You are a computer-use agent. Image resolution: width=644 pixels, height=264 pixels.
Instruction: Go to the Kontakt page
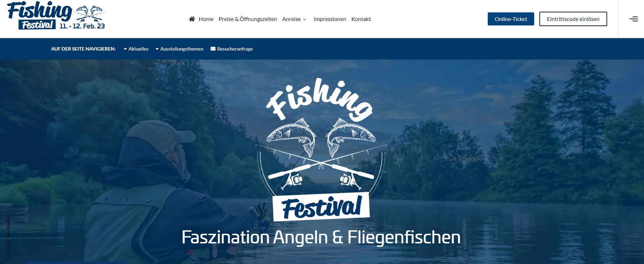pos(361,19)
